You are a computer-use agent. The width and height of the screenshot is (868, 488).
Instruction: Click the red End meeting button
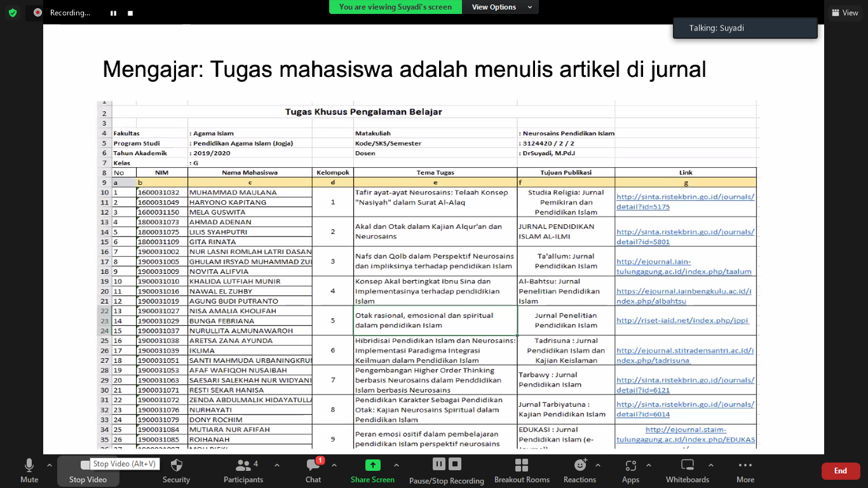(841, 471)
